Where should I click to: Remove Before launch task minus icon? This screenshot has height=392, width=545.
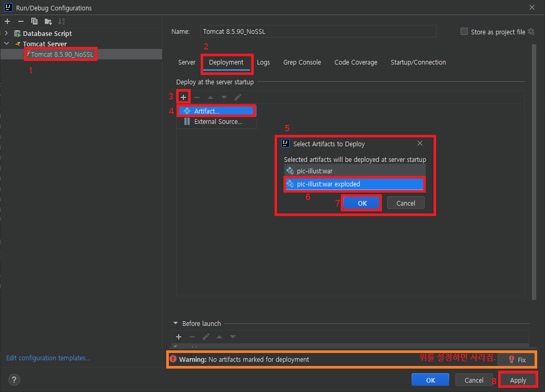192,337
